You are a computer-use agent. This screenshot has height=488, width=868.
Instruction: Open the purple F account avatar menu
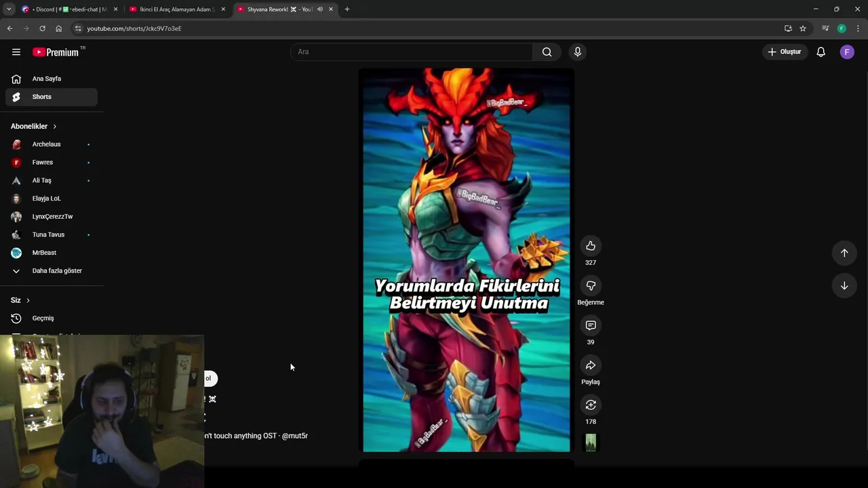coord(847,52)
